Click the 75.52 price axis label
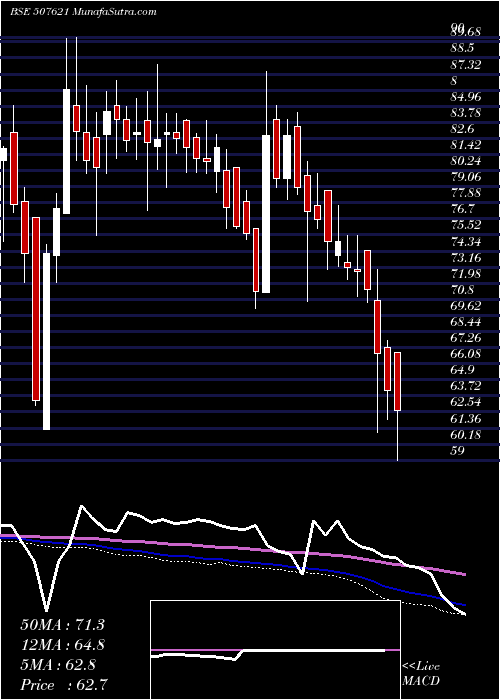500x700 pixels. pyautogui.click(x=466, y=225)
